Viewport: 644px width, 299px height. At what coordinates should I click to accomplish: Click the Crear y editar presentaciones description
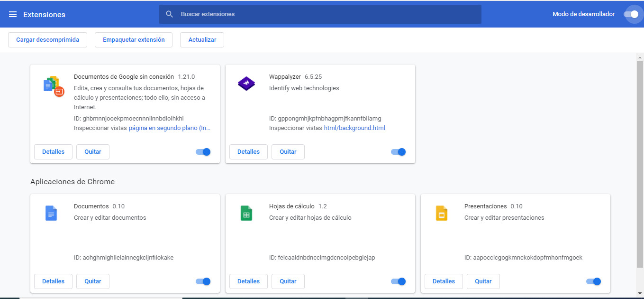504,218
